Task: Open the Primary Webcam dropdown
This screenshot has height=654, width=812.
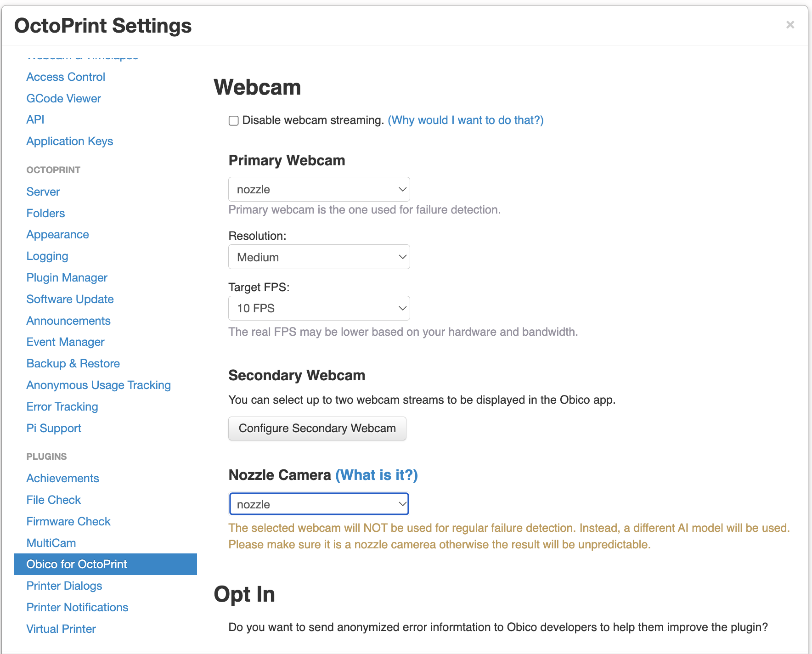Action: tap(319, 189)
